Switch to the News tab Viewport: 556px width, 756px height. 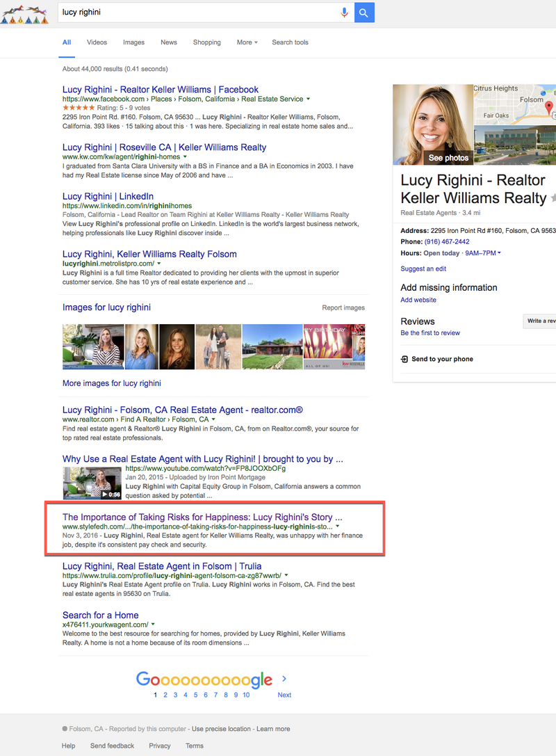pos(169,42)
